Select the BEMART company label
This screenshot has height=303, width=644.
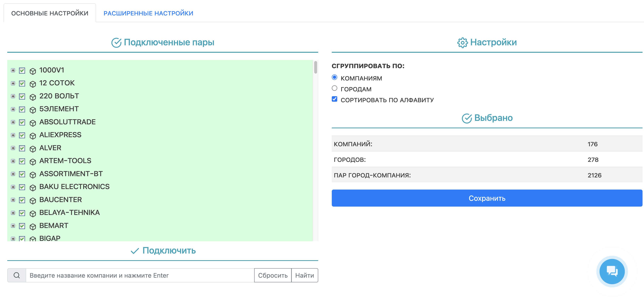(54, 226)
